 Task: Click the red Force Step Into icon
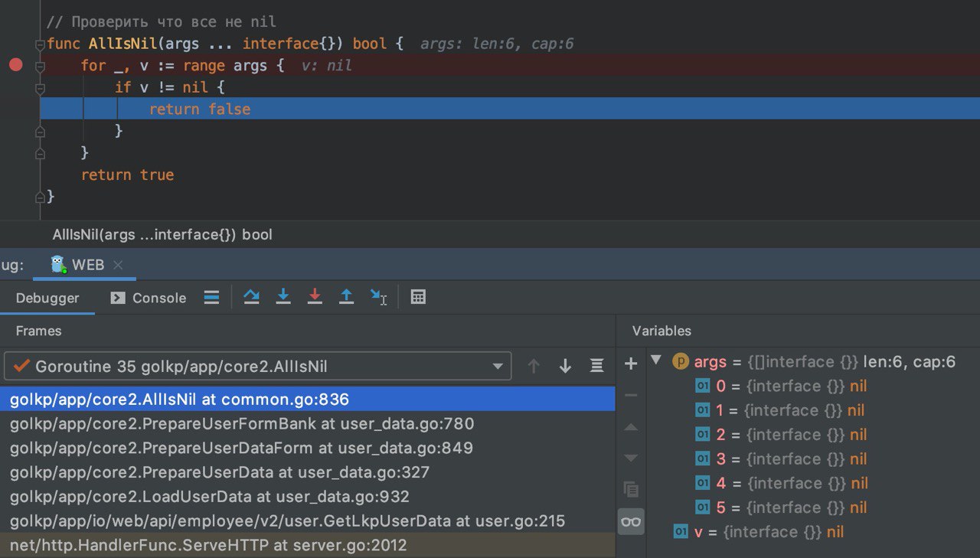coord(315,297)
